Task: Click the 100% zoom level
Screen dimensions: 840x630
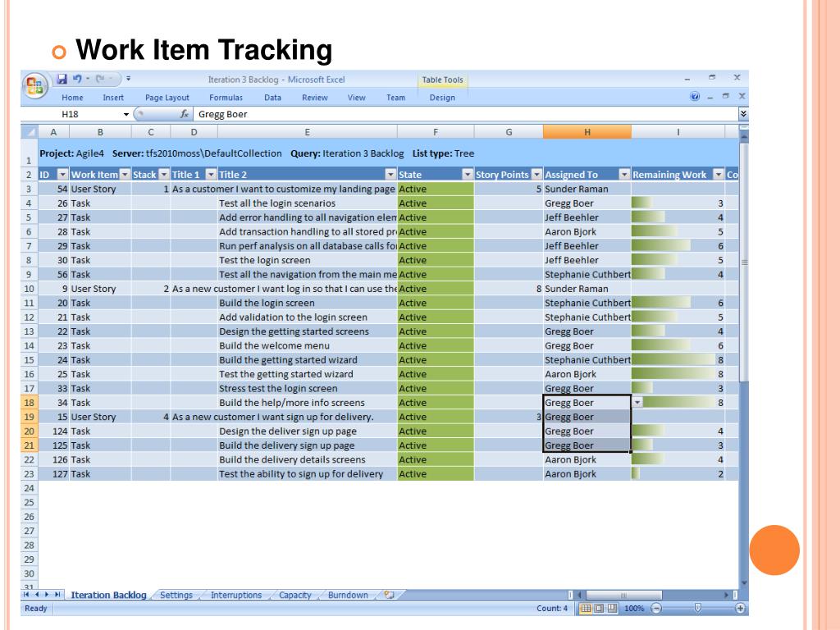Action: pyautogui.click(x=634, y=609)
